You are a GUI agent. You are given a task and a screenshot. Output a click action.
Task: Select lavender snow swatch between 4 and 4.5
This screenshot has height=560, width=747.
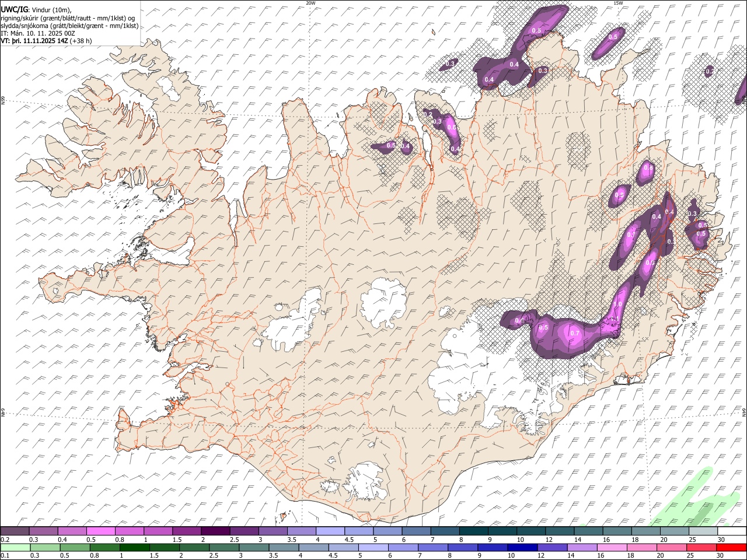(x=330, y=531)
